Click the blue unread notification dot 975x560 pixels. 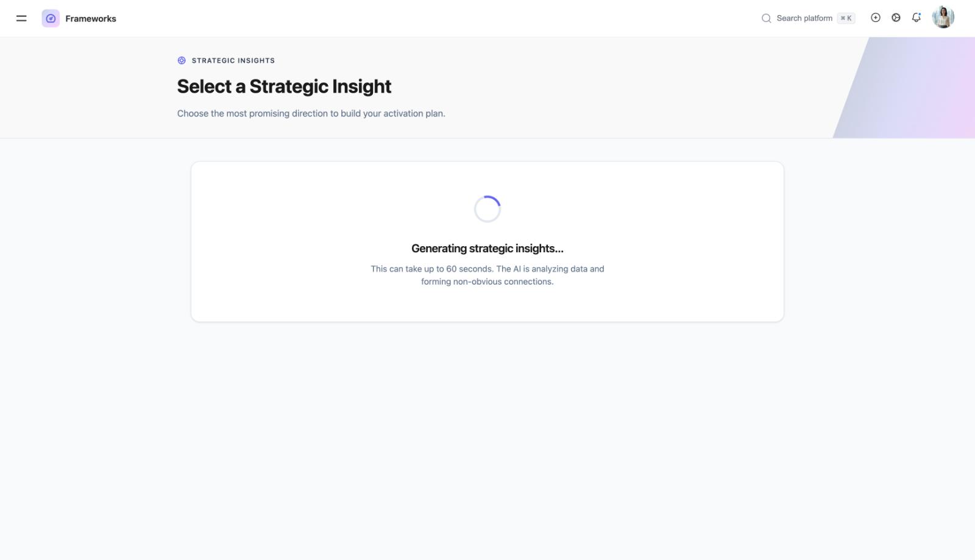pyautogui.click(x=920, y=14)
